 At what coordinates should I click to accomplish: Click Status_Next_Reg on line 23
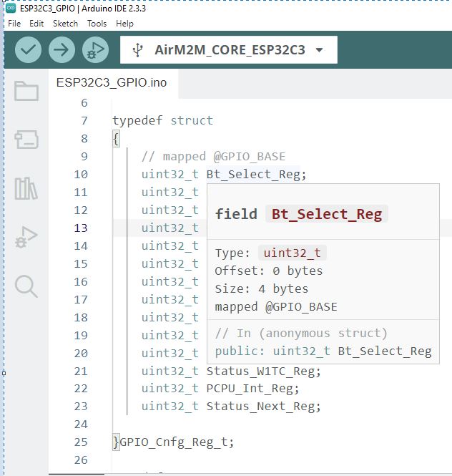click(x=260, y=406)
